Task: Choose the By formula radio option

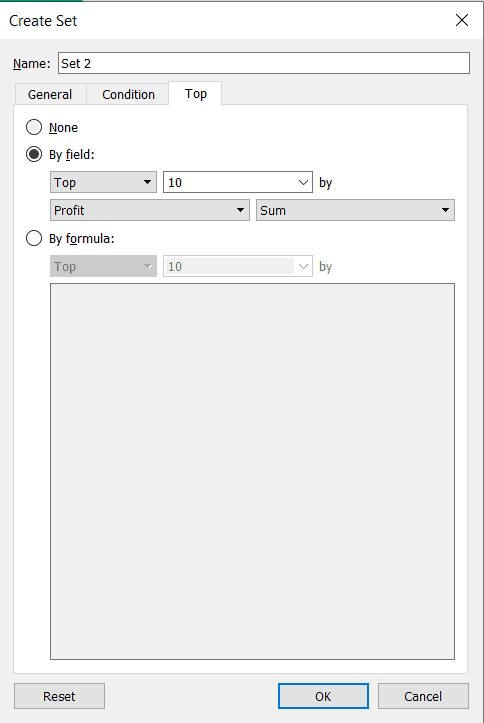Action: (34, 238)
